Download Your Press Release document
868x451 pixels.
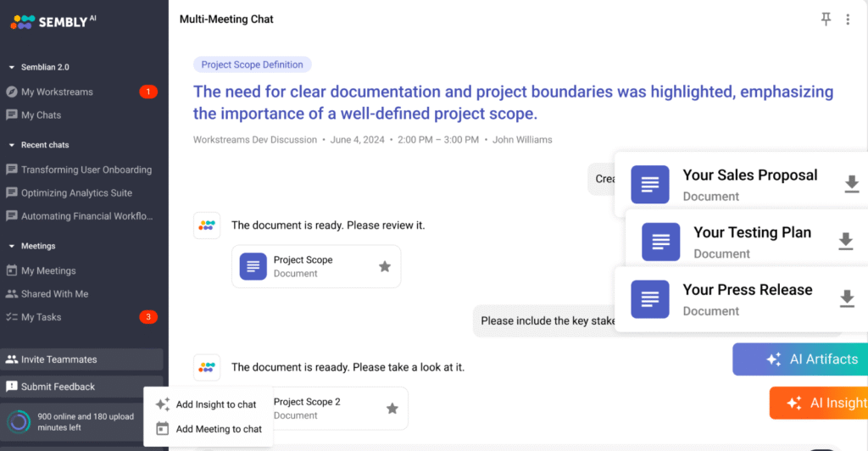[x=847, y=298]
